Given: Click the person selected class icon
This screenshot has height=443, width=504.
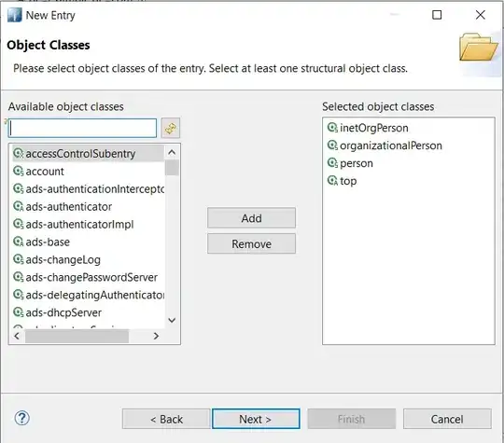Looking at the screenshot, I should point(332,163).
